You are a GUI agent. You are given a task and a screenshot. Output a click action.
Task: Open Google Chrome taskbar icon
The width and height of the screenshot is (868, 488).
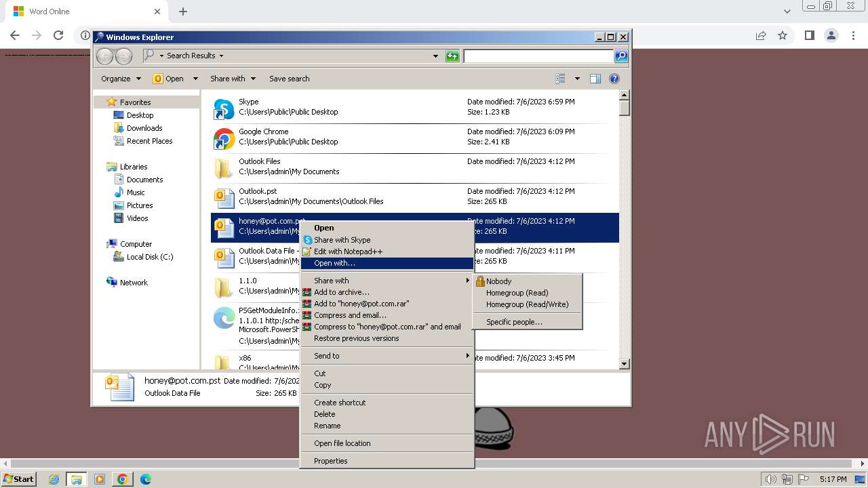(123, 479)
